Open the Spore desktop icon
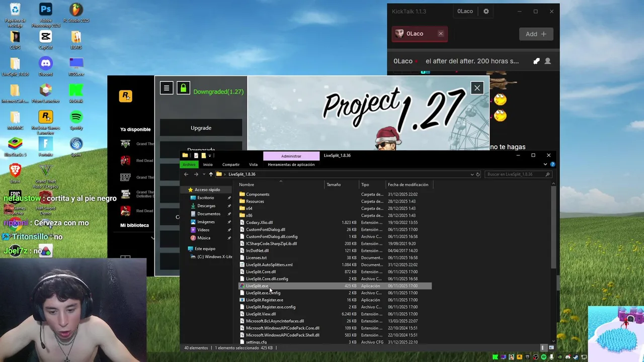The width and height of the screenshot is (644, 362). coord(76,147)
